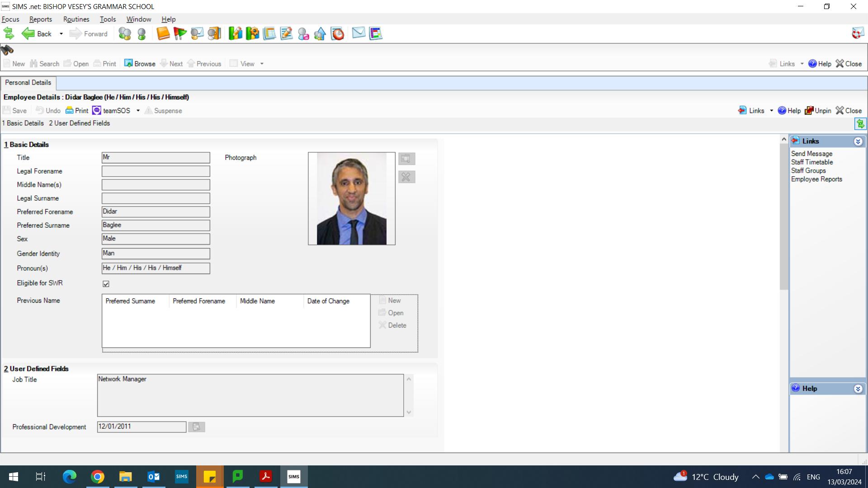Click the teamSOS icon

coord(97,111)
